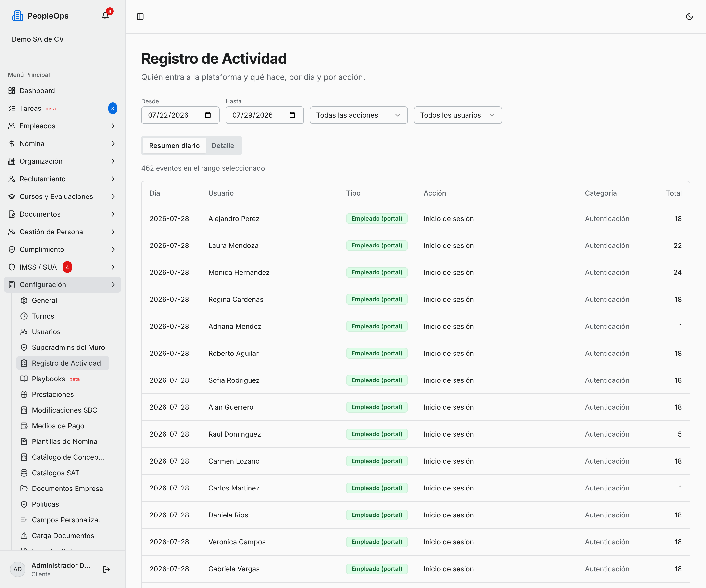Open Superadmins del Muro menu item
The width and height of the screenshot is (706, 588).
coord(63,347)
